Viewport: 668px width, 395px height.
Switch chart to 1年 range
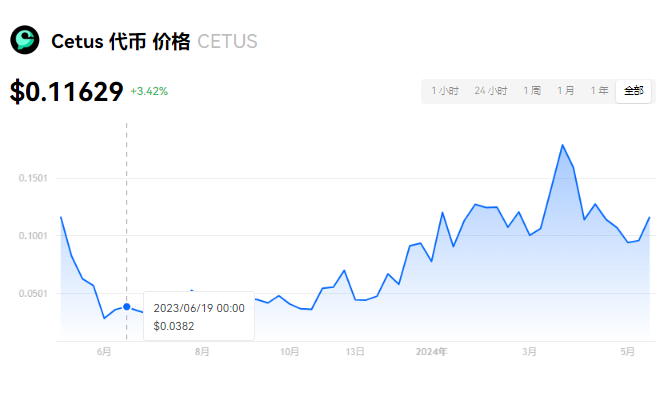coord(599,91)
